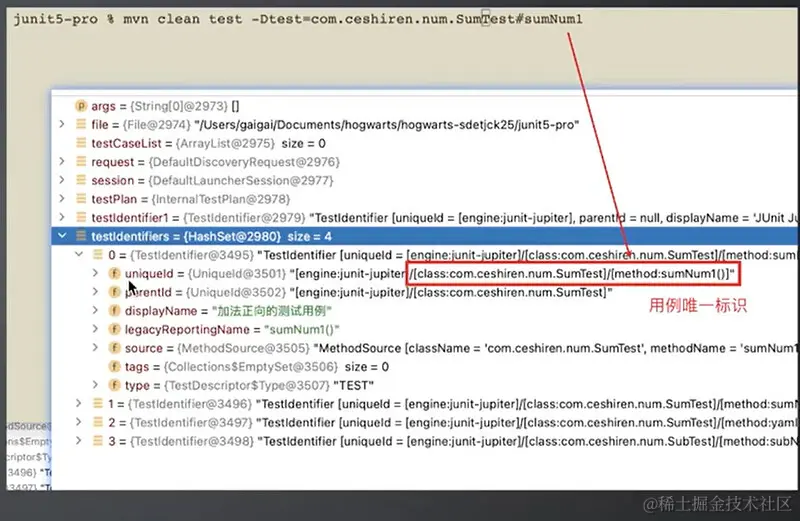Click the field icon beside tags
The width and height of the screenshot is (800, 521).
[114, 366]
